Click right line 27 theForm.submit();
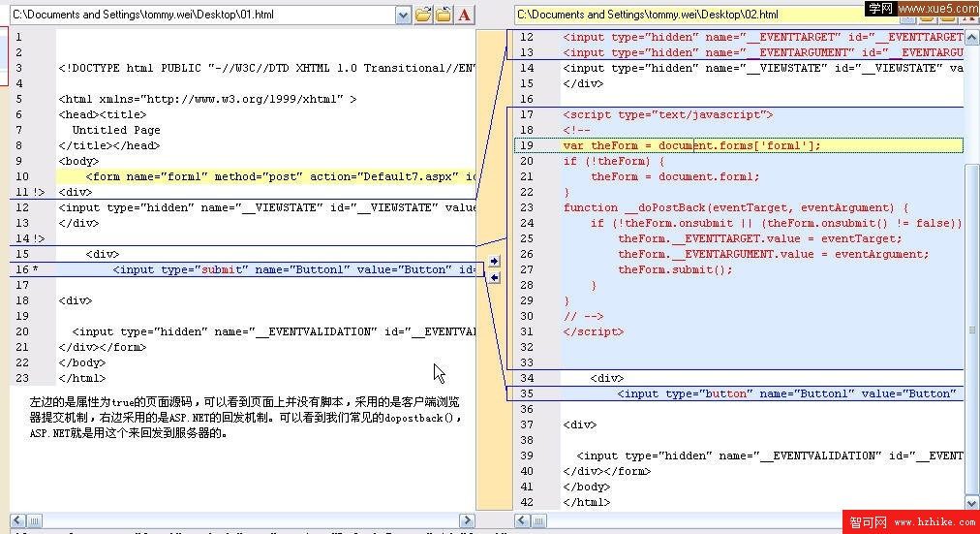The width and height of the screenshot is (980, 534). point(675,269)
